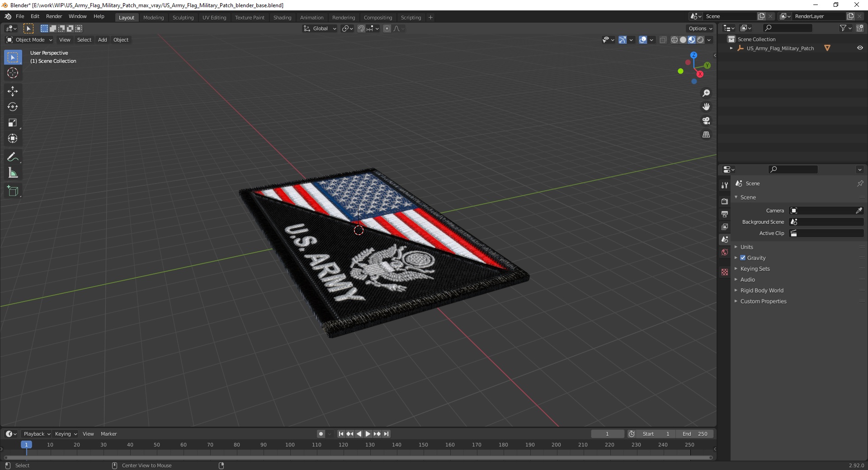Click the outliner search field

(x=787, y=28)
